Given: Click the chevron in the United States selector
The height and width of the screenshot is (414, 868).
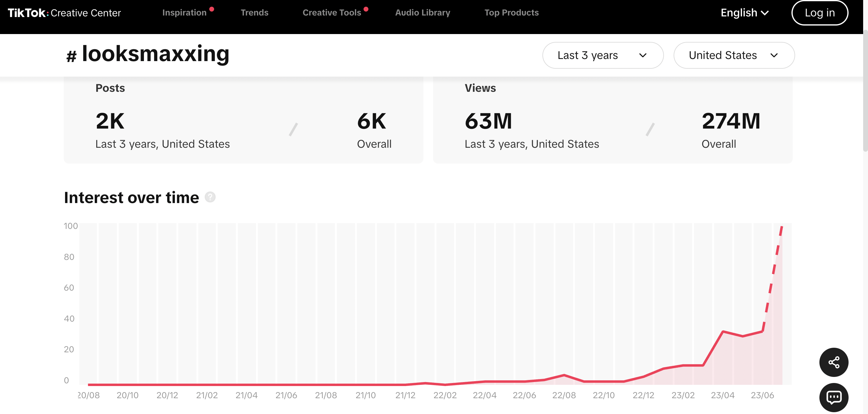Looking at the screenshot, I should (774, 55).
